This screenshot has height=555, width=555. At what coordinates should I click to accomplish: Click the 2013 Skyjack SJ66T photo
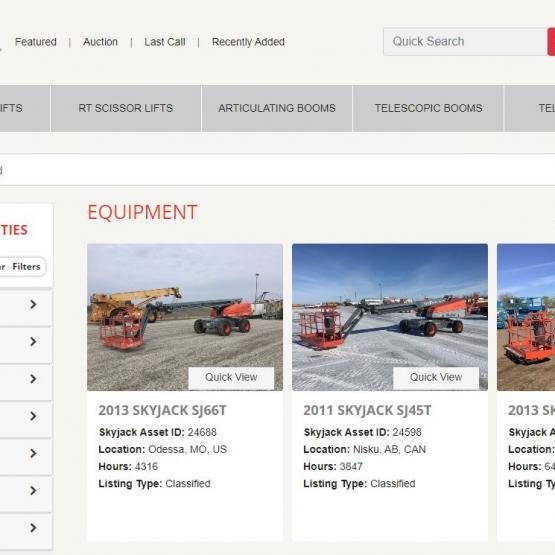pos(185,317)
